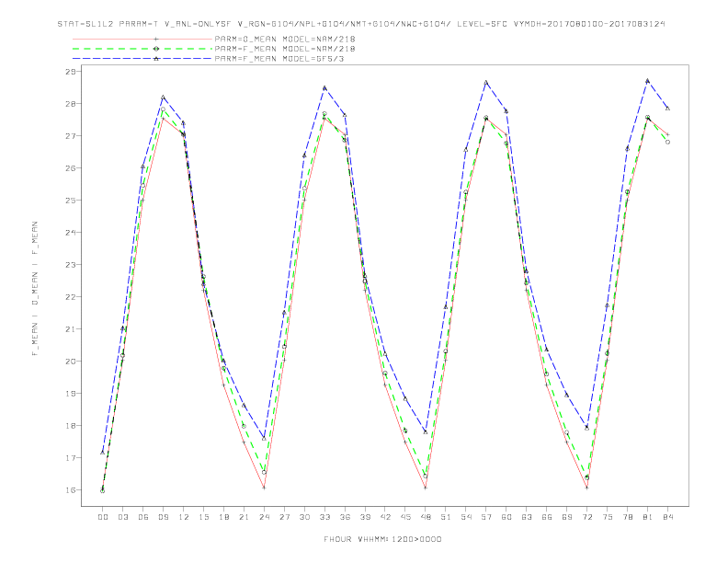Select legend label PARM=F_MEAN MODEL=NAM/218
The height and width of the screenshot is (563, 728).
pyautogui.click(x=285, y=49)
